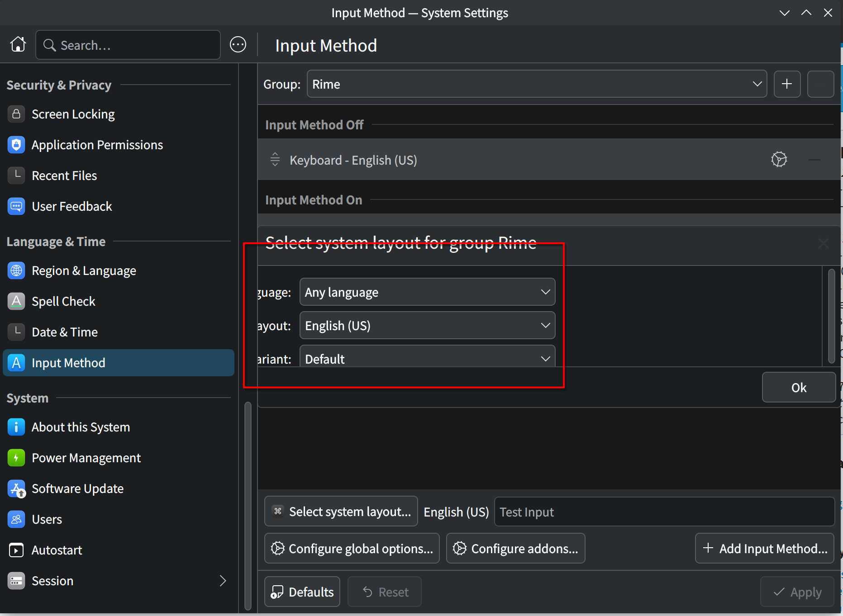Open Screen Locking settings

[119, 114]
